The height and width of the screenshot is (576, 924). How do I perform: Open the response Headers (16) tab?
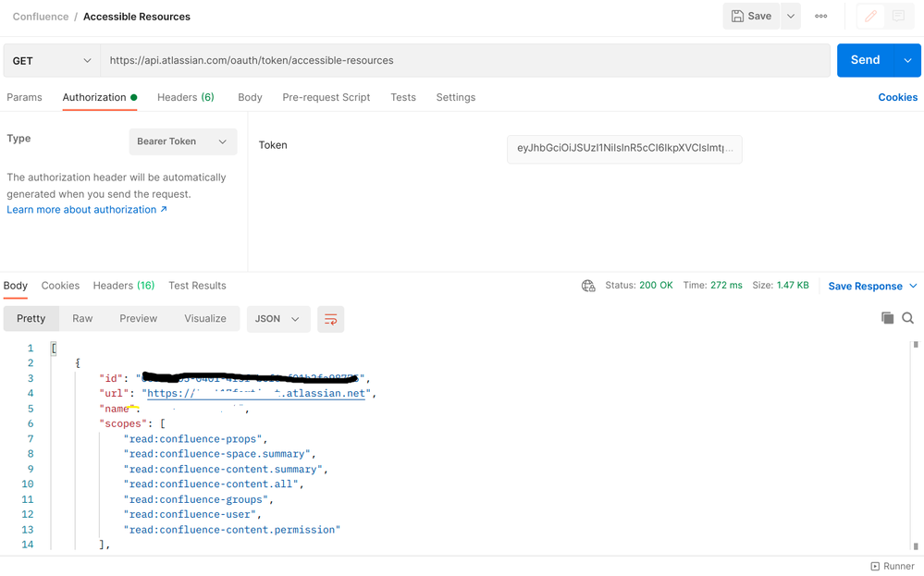click(124, 286)
